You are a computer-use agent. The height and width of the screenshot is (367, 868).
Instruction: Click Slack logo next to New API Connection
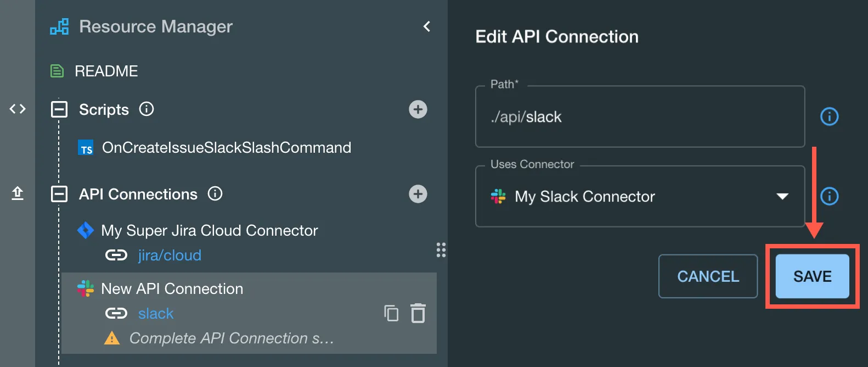coord(86,288)
